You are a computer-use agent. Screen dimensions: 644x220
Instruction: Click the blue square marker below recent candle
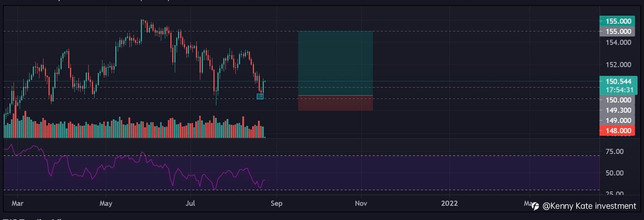tap(260, 96)
